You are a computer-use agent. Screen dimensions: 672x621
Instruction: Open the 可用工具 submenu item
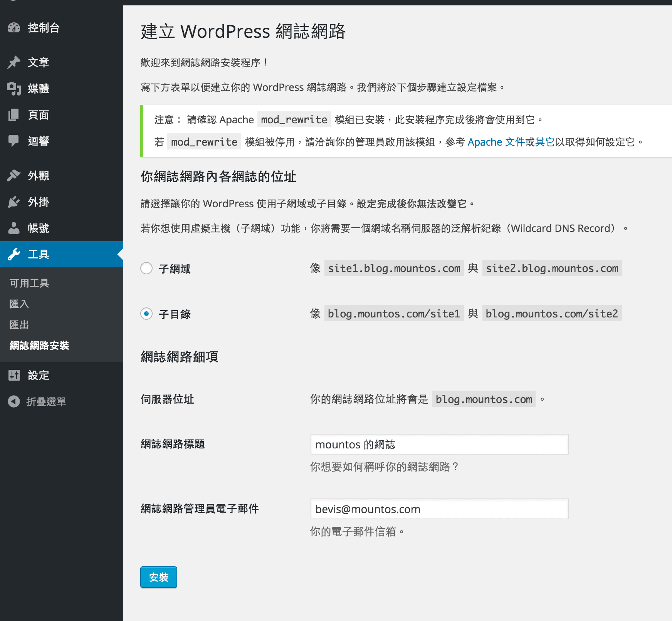coord(29,283)
